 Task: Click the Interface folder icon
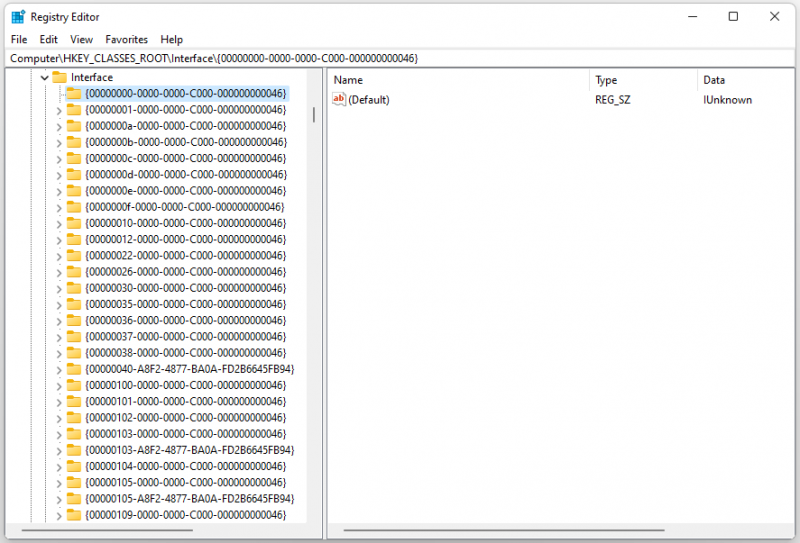click(x=60, y=77)
